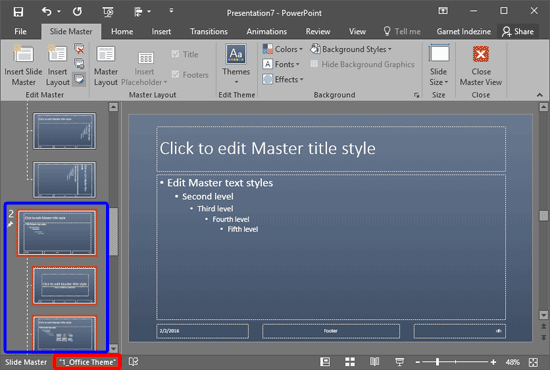
Task: Open the View tab
Action: [x=357, y=32]
